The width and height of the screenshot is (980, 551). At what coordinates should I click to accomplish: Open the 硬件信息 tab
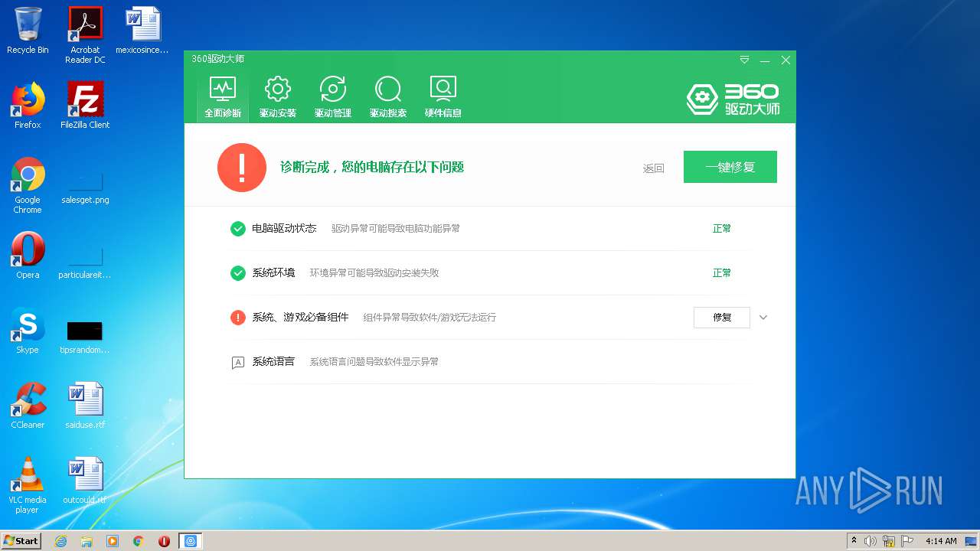pos(443,96)
